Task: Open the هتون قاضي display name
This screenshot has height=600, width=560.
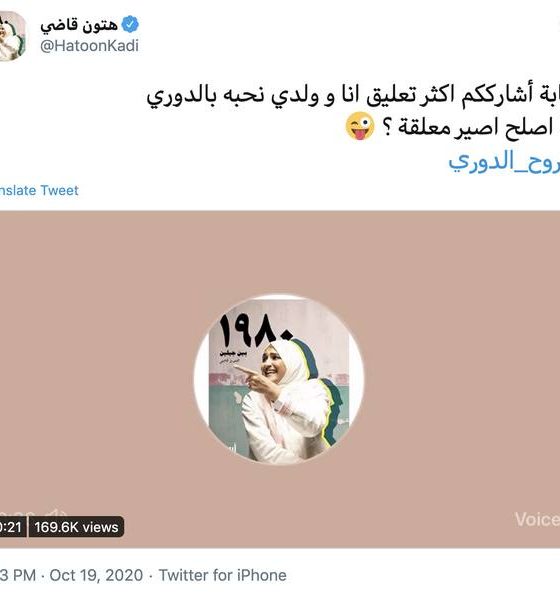Action: pos(79,24)
